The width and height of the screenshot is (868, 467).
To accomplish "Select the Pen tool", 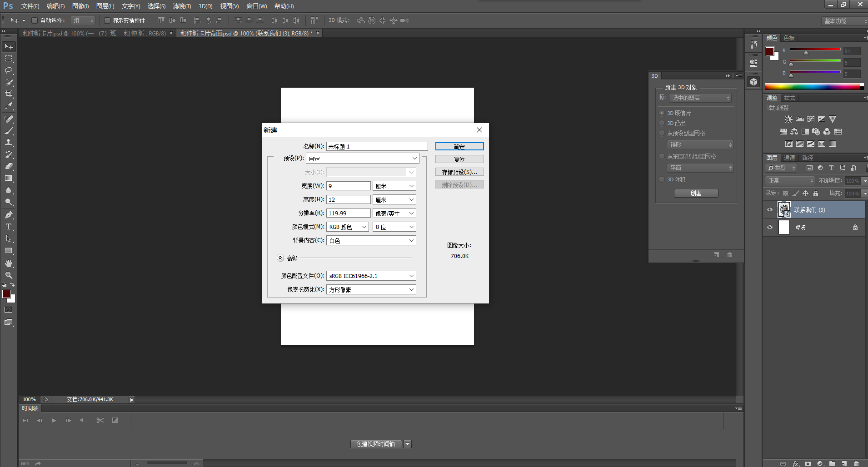I will tap(9, 215).
